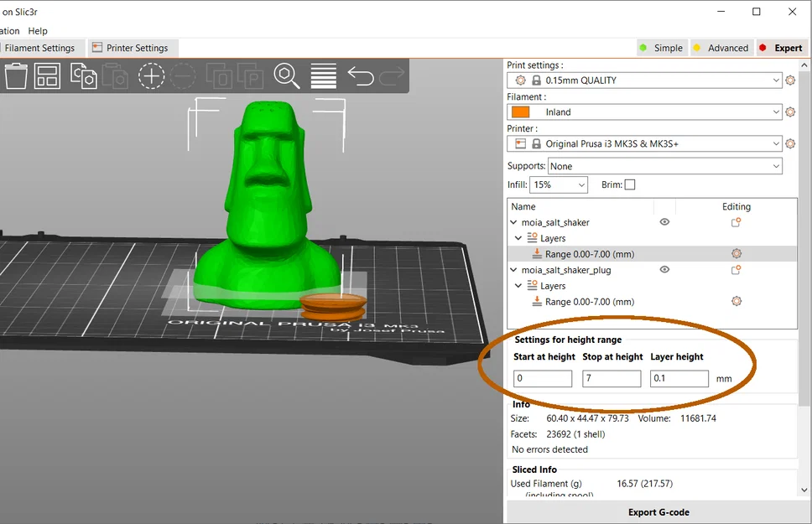This screenshot has height=524, width=812.
Task: Click gear icon of plug's Range row
Action: coord(737,301)
